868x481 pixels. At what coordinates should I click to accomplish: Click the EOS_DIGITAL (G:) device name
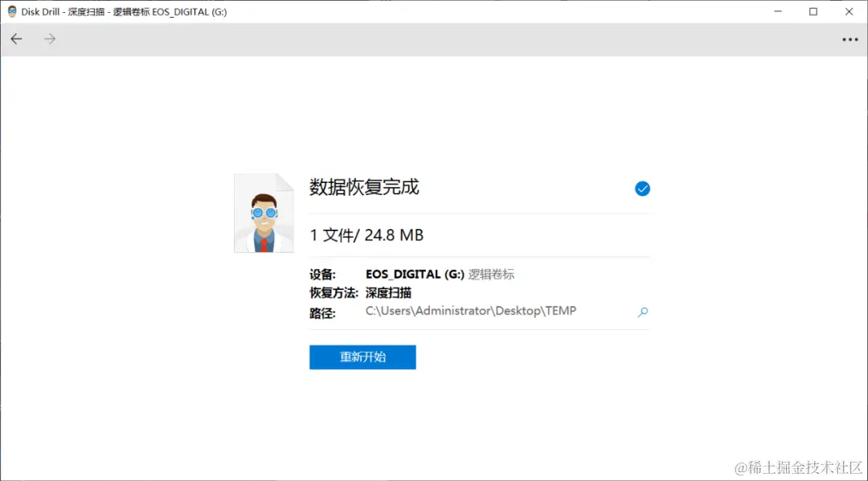tap(415, 274)
